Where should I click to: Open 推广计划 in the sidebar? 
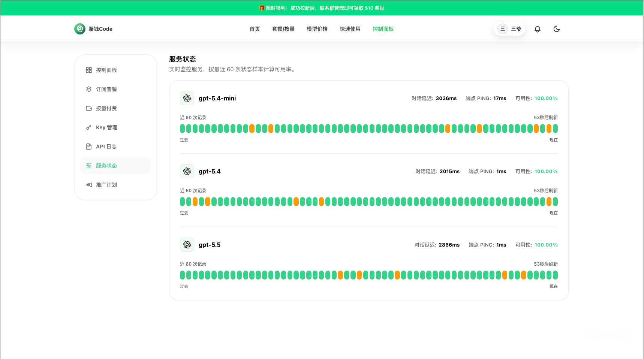click(x=116, y=185)
